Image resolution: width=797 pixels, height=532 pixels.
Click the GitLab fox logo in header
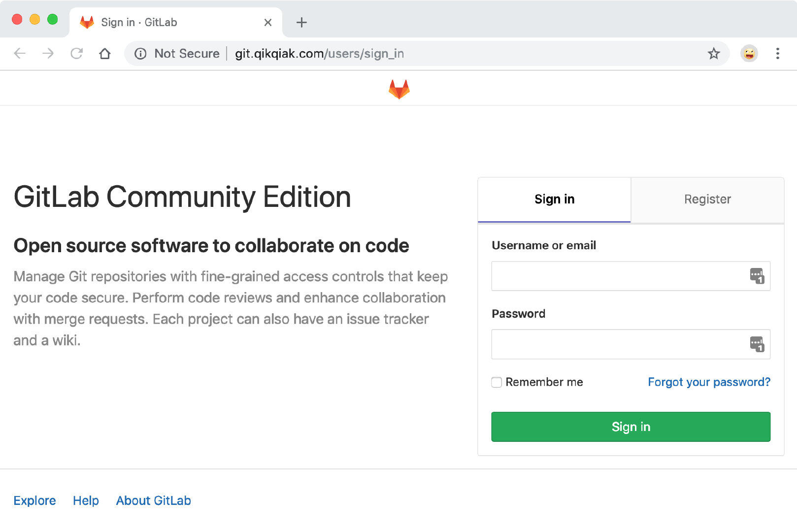(x=399, y=89)
